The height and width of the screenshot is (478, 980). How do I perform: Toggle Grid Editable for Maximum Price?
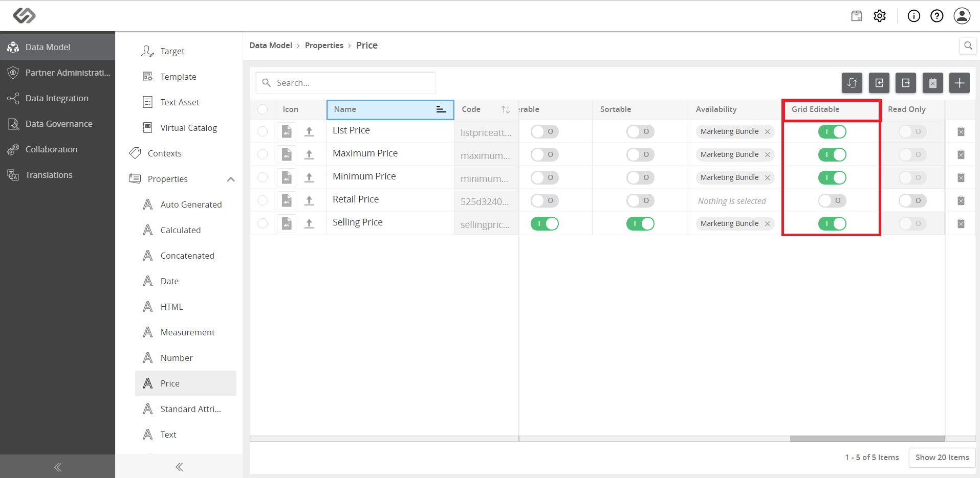coord(832,155)
